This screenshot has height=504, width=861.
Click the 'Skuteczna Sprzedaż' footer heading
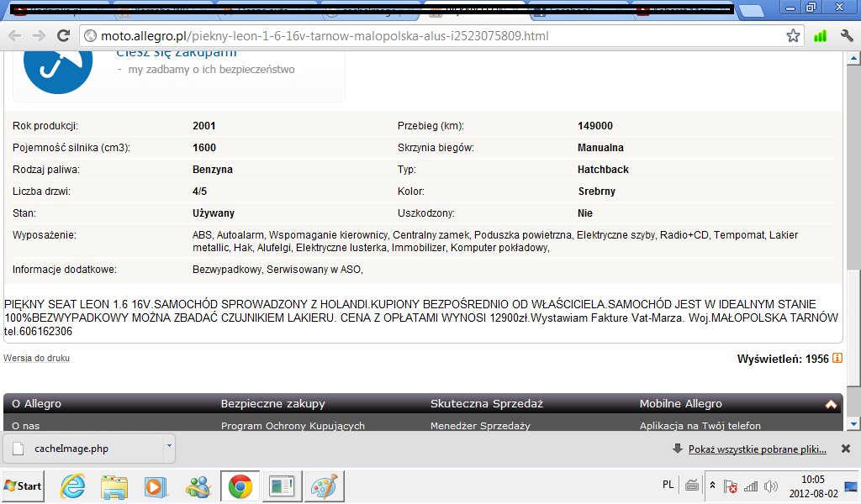[x=487, y=404]
